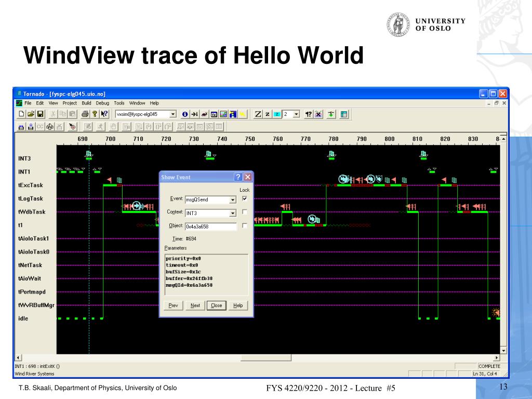
Task: Select the tPortmapd row label
Action: [x=32, y=292]
